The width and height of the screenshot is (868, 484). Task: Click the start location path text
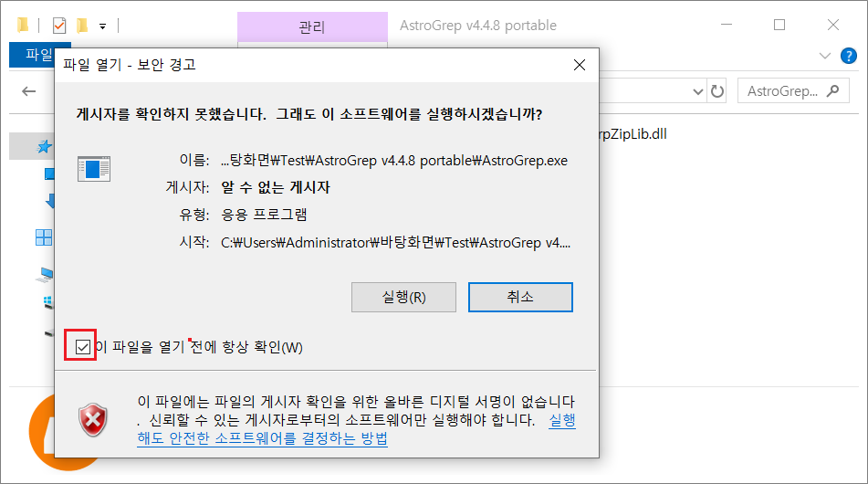395,243
